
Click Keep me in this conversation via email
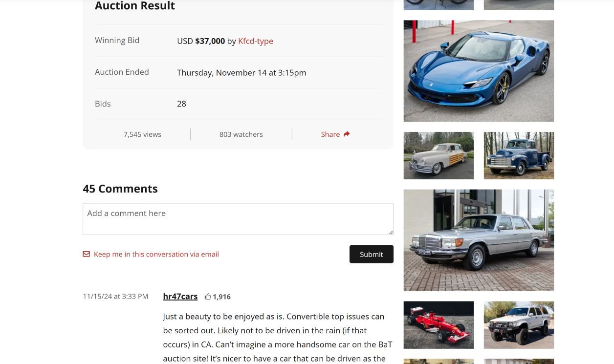pos(156,254)
